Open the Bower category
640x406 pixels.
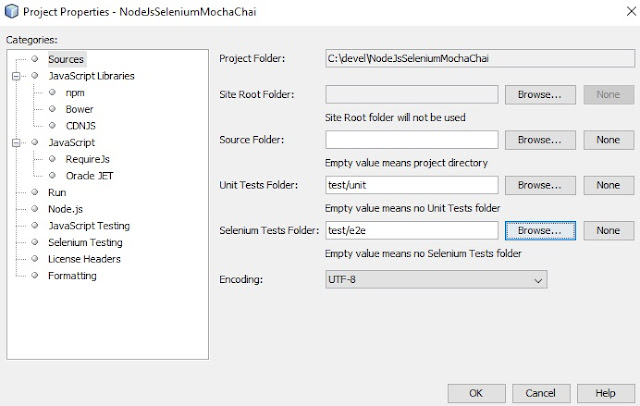(80, 109)
